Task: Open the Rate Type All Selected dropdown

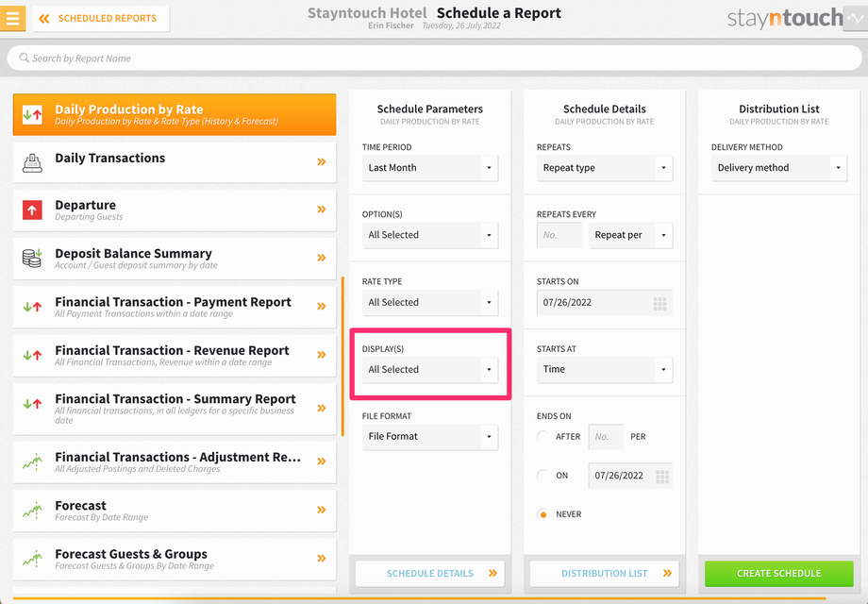Action: (x=430, y=302)
